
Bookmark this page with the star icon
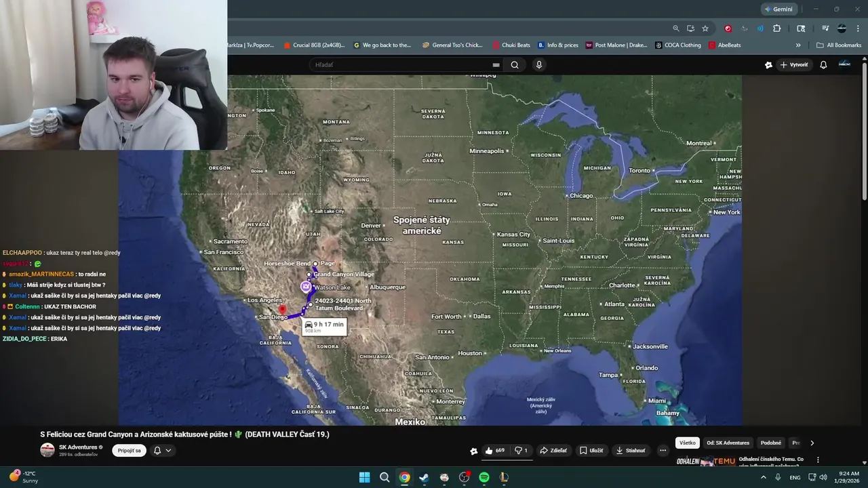click(x=705, y=28)
